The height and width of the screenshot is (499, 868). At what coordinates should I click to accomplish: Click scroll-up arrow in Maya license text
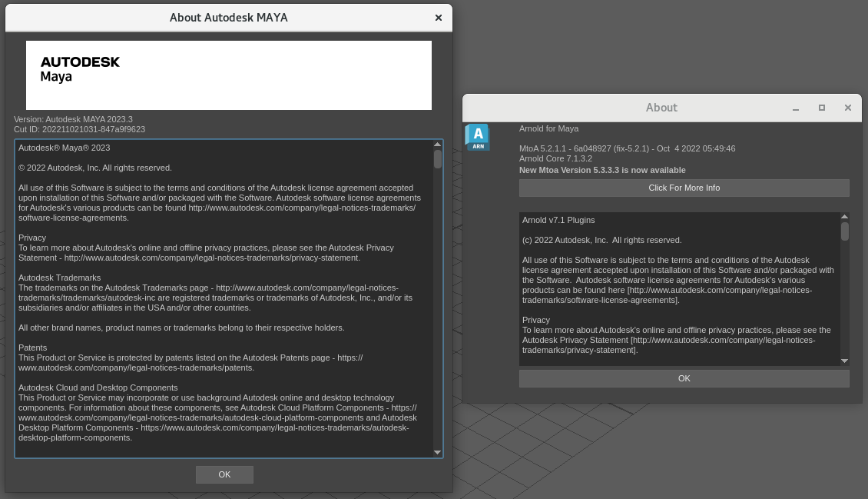click(437, 145)
